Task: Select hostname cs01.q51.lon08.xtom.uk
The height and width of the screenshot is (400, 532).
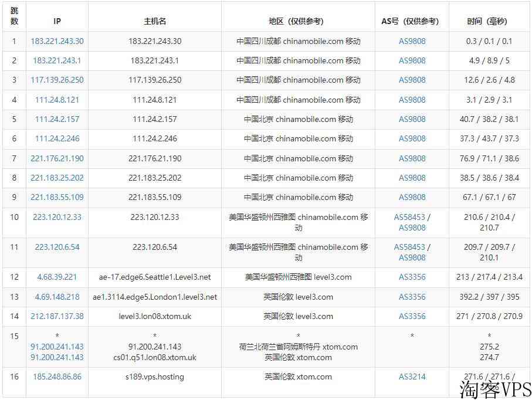Action: click(x=155, y=357)
